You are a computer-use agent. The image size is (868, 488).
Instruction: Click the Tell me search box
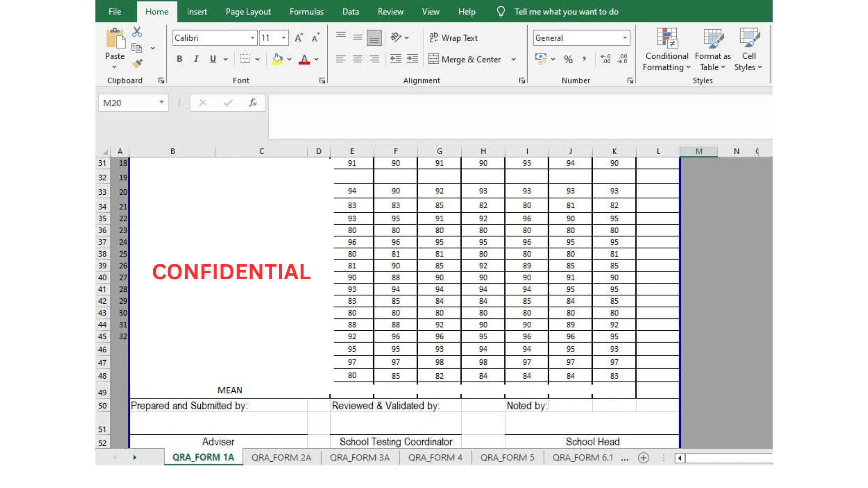click(566, 12)
